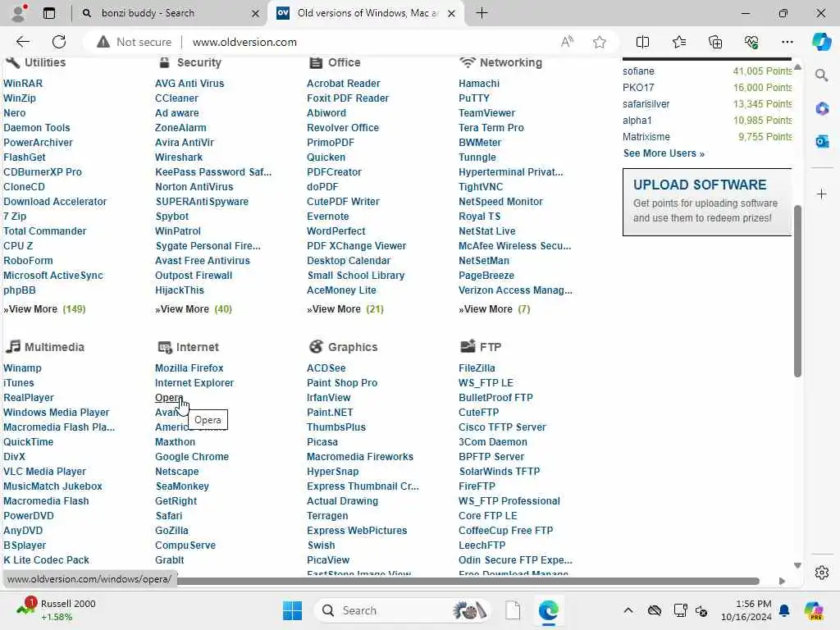Expand View More under Office (21)

pyautogui.click(x=345, y=309)
